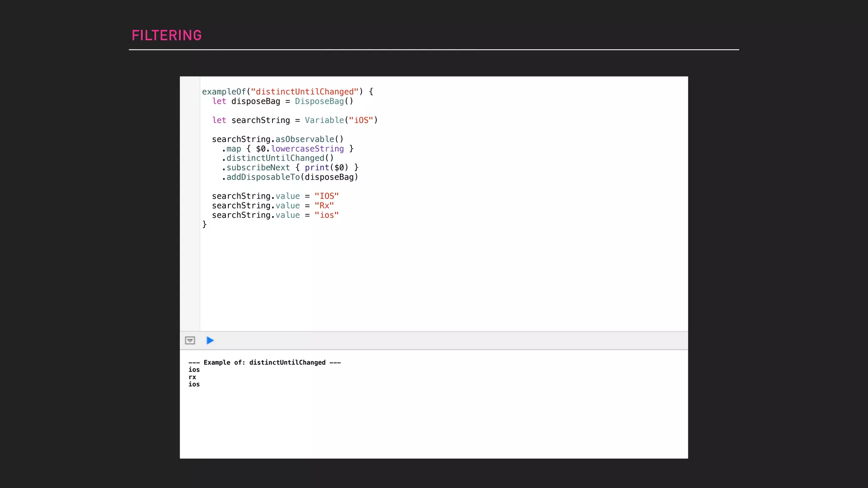Image resolution: width=868 pixels, height=488 pixels.
Task: Click the 'rx' line in the console output
Action: click(192, 377)
